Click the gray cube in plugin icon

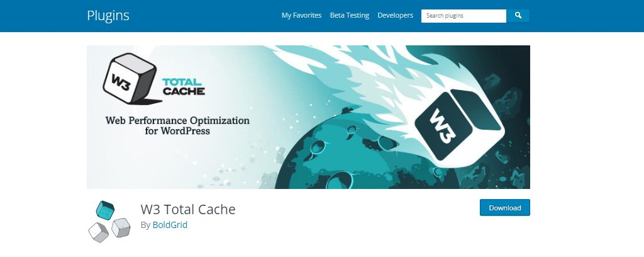click(121, 228)
